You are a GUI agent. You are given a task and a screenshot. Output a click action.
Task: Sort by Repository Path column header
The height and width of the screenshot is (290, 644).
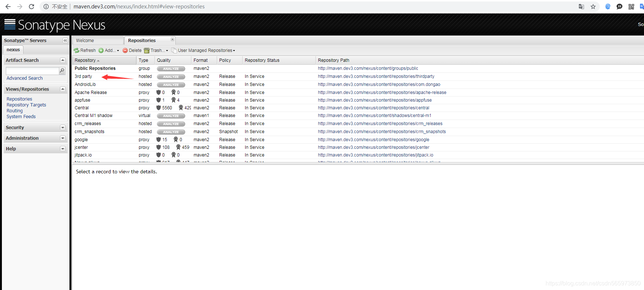click(x=479, y=60)
